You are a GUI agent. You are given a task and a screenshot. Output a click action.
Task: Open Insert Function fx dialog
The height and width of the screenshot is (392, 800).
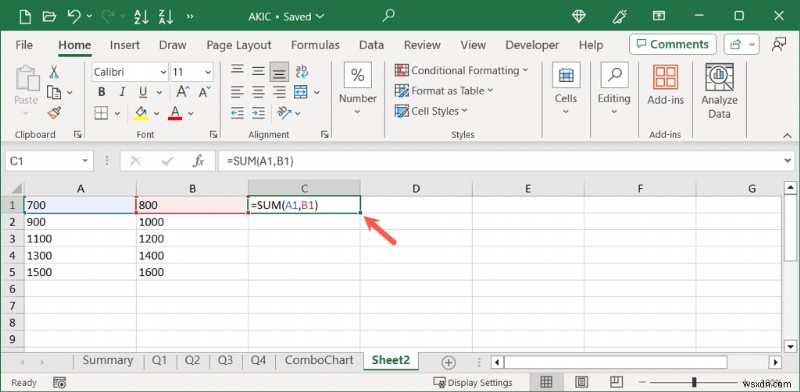pos(198,161)
